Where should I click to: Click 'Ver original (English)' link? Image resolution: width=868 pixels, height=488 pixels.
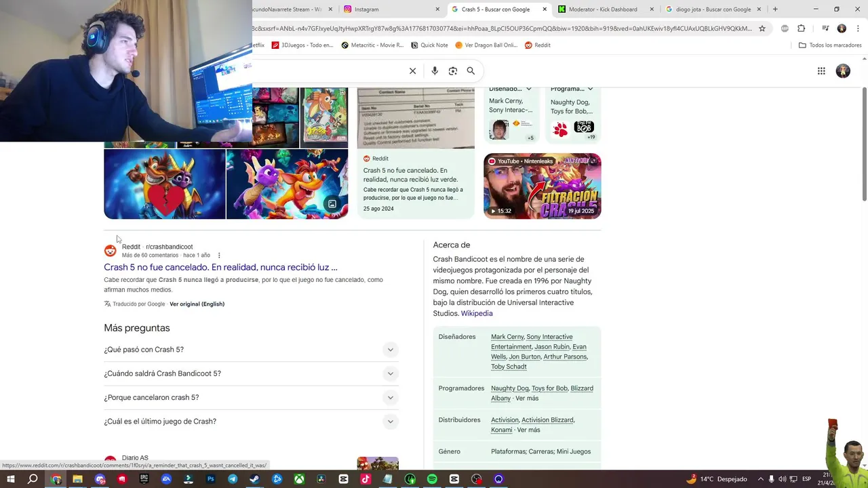(x=197, y=304)
